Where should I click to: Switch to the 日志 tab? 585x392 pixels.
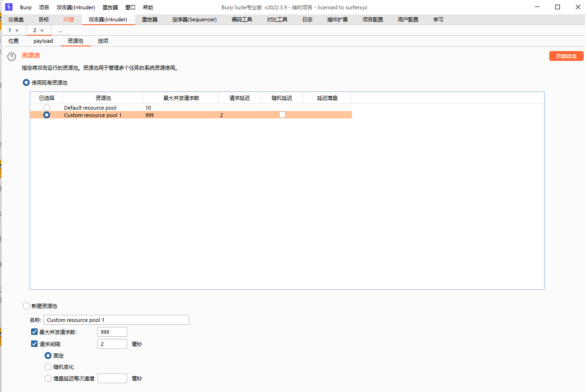coord(307,20)
